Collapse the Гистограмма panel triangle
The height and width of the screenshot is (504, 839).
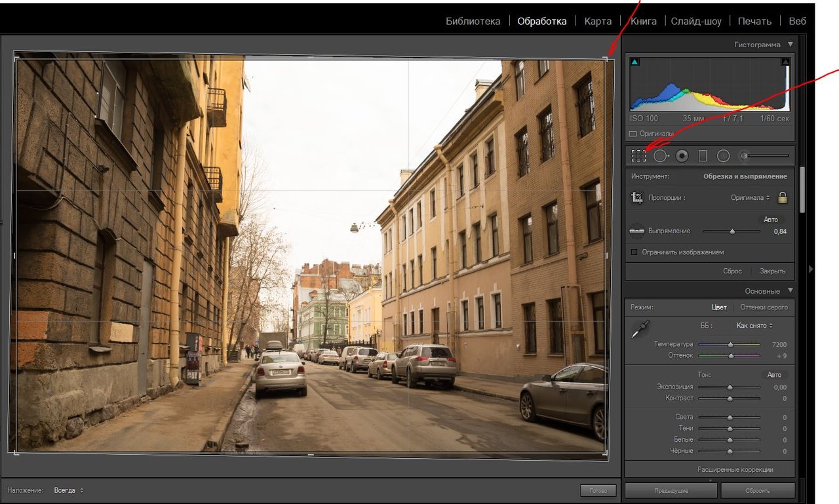(790, 45)
